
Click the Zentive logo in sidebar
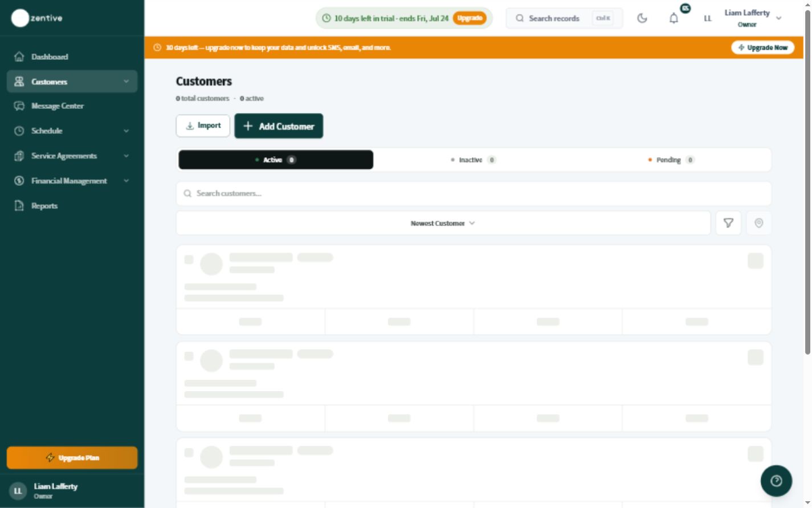(37, 18)
